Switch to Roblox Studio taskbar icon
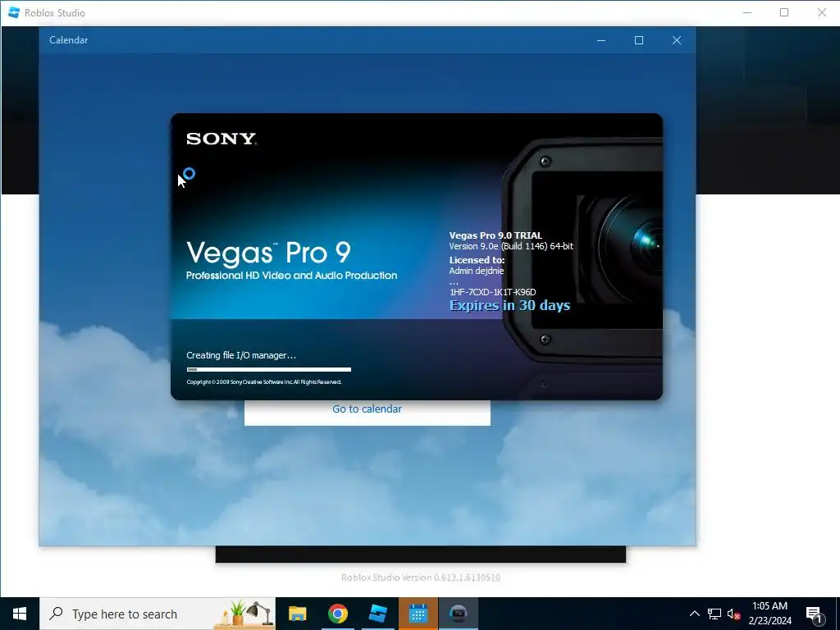This screenshot has height=630, width=840. click(377, 614)
